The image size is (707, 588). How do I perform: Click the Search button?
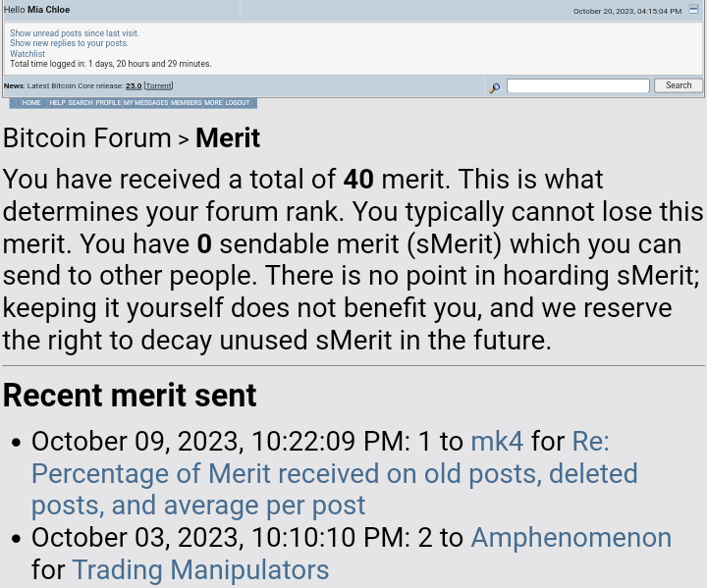[679, 85]
